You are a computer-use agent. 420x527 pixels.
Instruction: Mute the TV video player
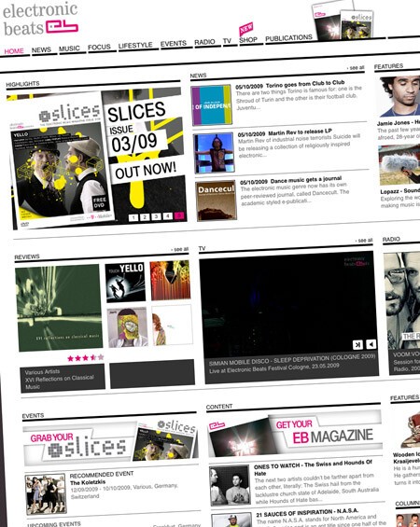[x=371, y=344]
